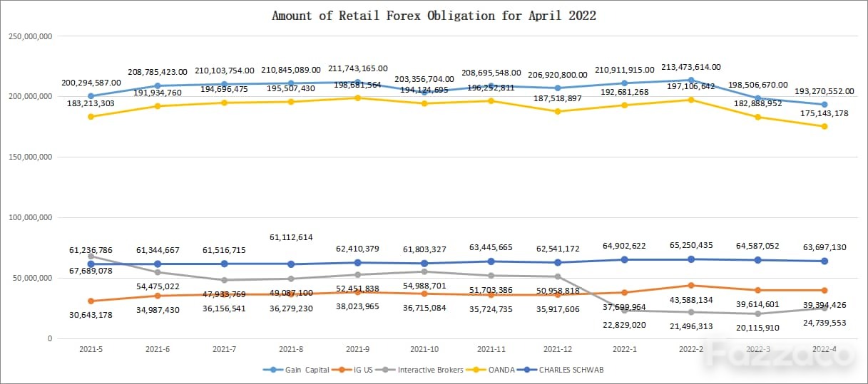Select data label 193,270,552.00

[824, 91]
